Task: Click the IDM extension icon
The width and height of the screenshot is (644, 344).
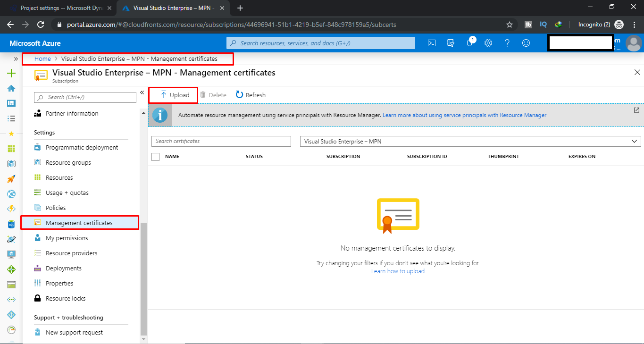Action: (x=559, y=25)
